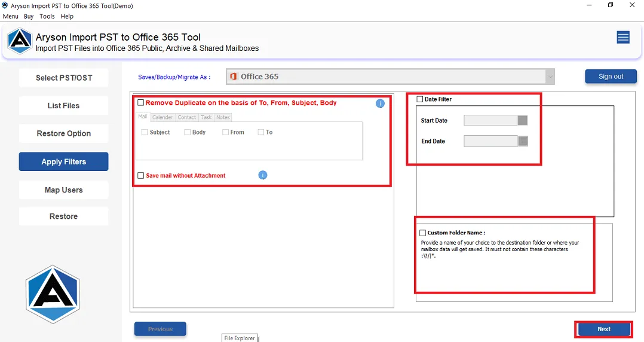Screen dimensions: 644x342
Task: Click the Office 365 icon in dropdown
Action: tap(233, 77)
